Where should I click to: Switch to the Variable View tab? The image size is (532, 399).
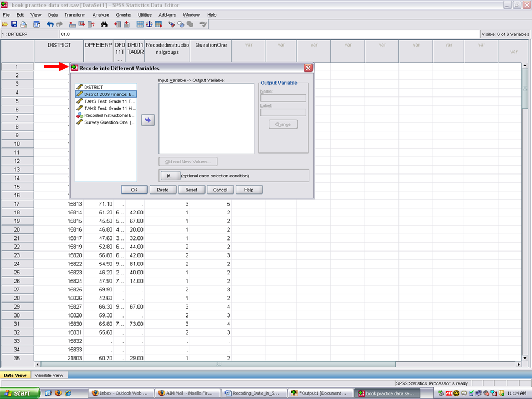click(49, 375)
